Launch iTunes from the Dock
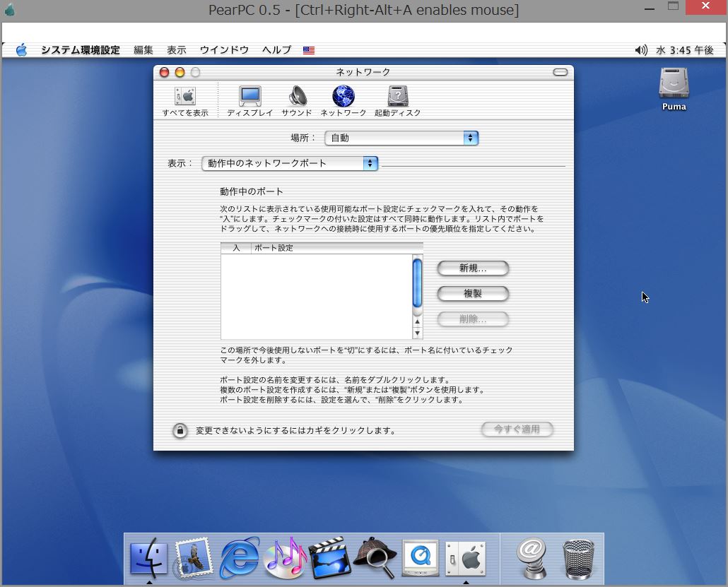The height and width of the screenshot is (587, 728). 285,557
